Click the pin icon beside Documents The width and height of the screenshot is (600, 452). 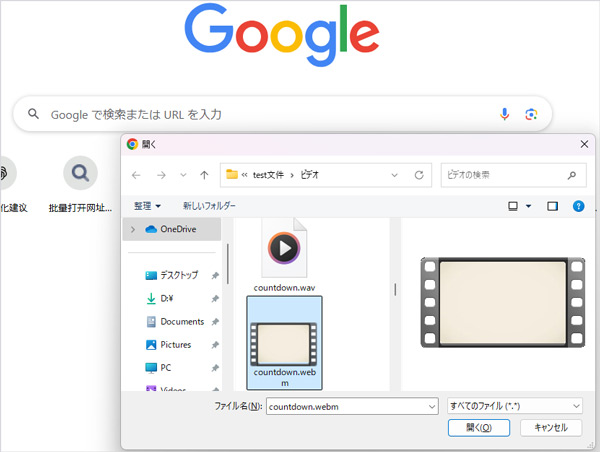(x=215, y=322)
